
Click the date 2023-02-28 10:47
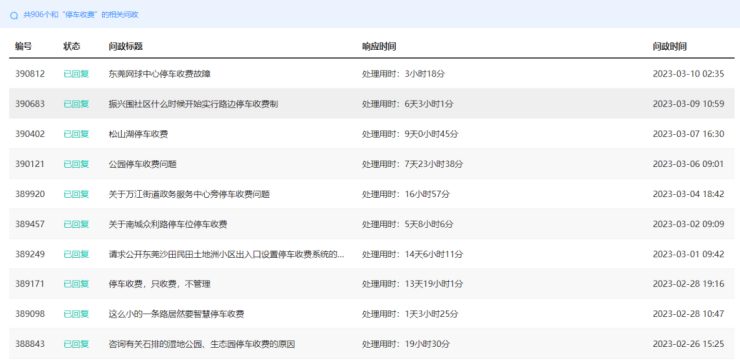tap(688, 314)
